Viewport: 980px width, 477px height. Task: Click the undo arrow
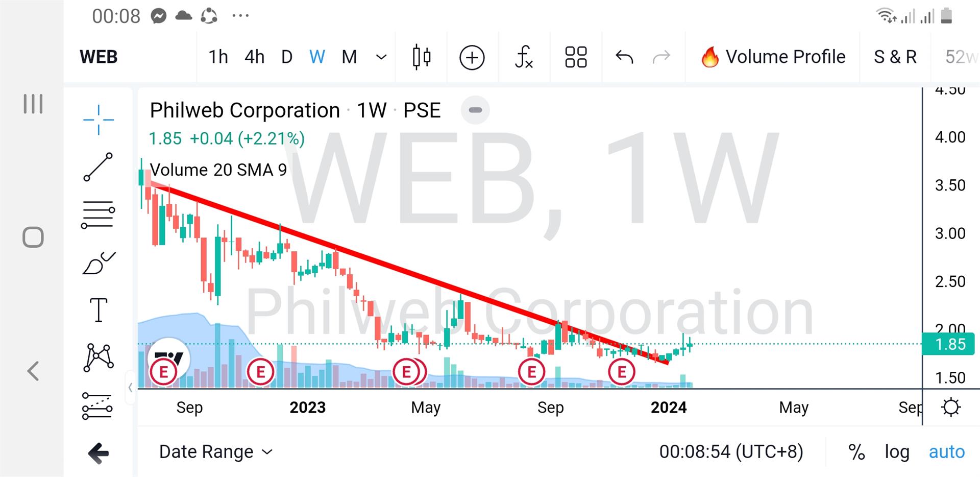coord(624,57)
